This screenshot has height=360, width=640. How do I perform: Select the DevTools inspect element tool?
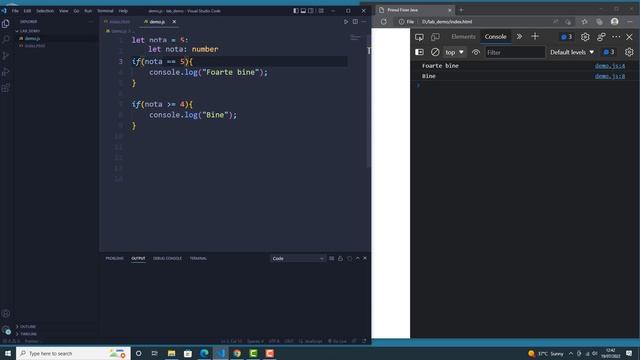(x=419, y=37)
